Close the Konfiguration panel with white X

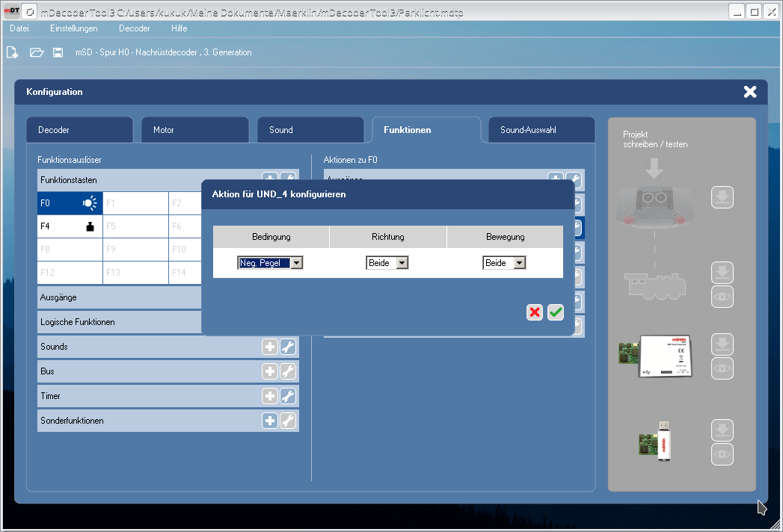pos(749,92)
